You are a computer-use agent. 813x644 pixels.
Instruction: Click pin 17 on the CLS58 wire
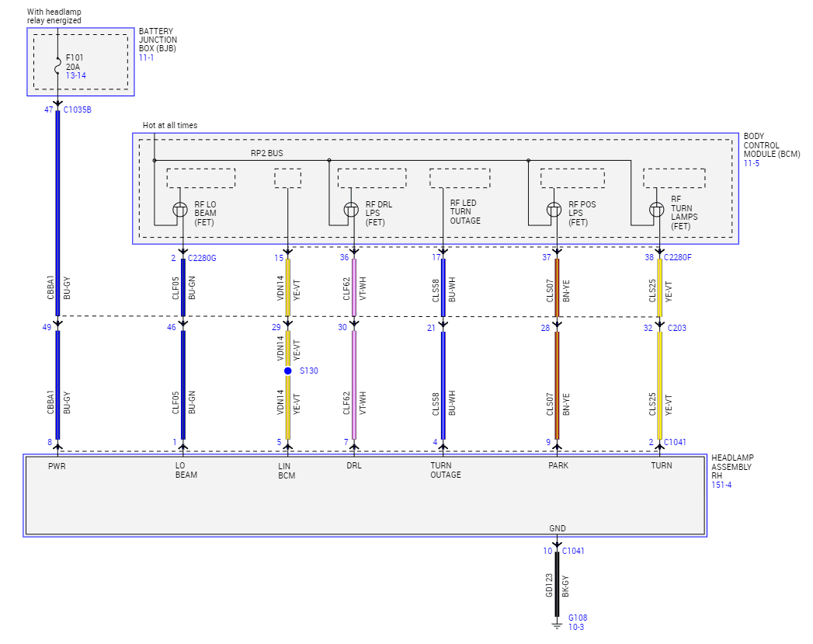tap(436, 257)
